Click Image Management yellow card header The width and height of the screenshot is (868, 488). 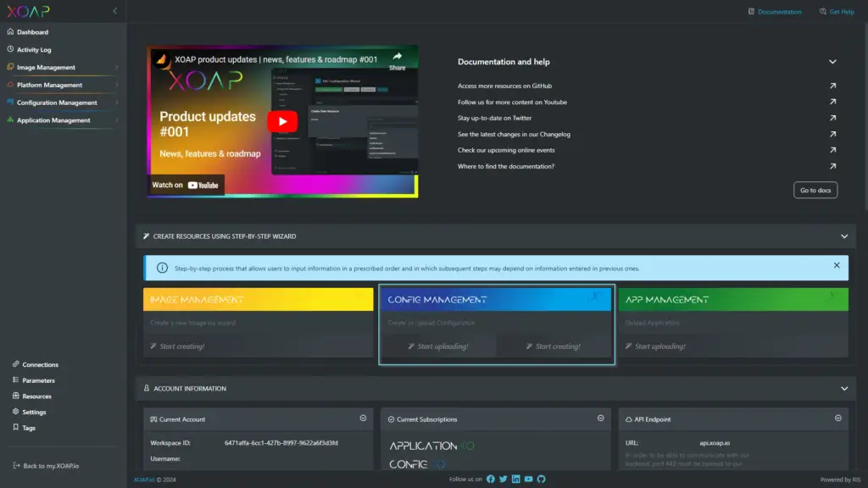pyautogui.click(x=258, y=299)
